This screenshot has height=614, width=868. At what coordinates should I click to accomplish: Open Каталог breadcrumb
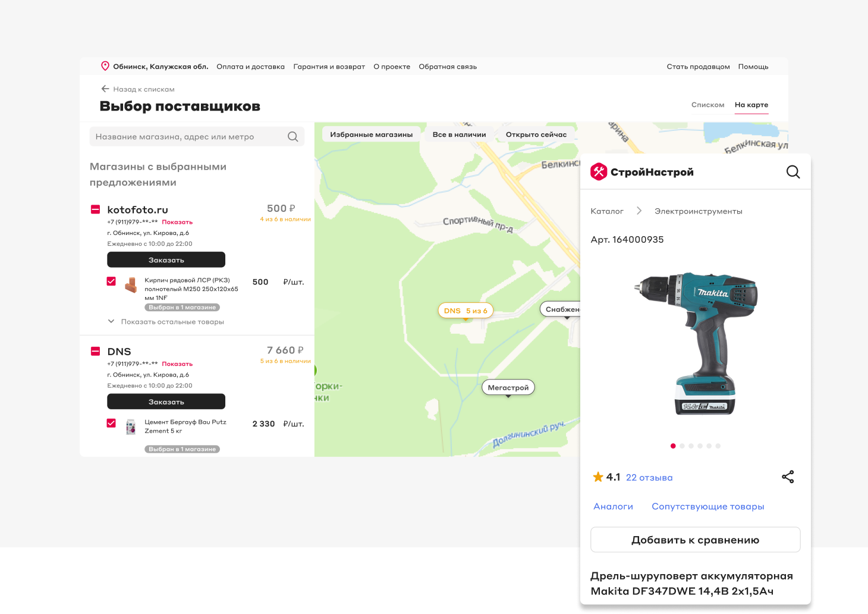[607, 211]
